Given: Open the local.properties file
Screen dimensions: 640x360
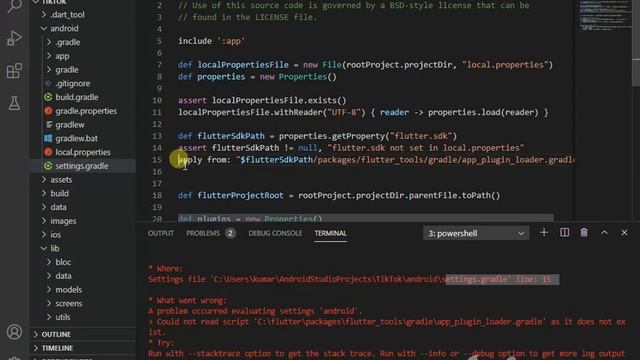Looking at the screenshot, I should [83, 152].
